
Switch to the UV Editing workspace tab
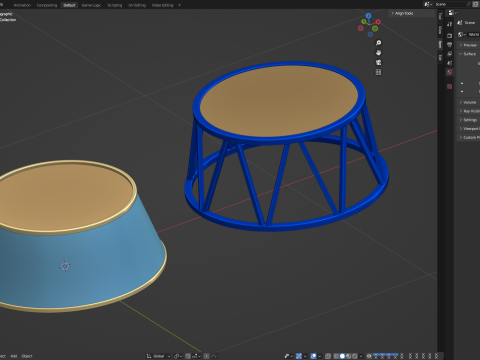[137, 5]
